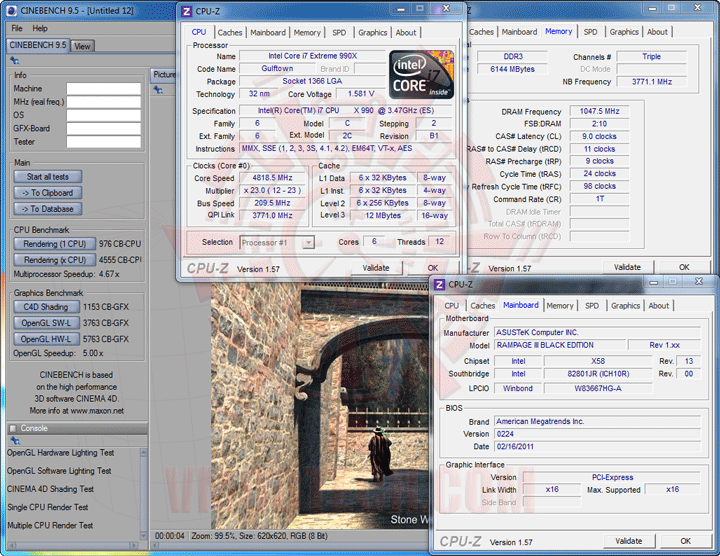Click Validate in CPU-Z Memory window

click(627, 267)
